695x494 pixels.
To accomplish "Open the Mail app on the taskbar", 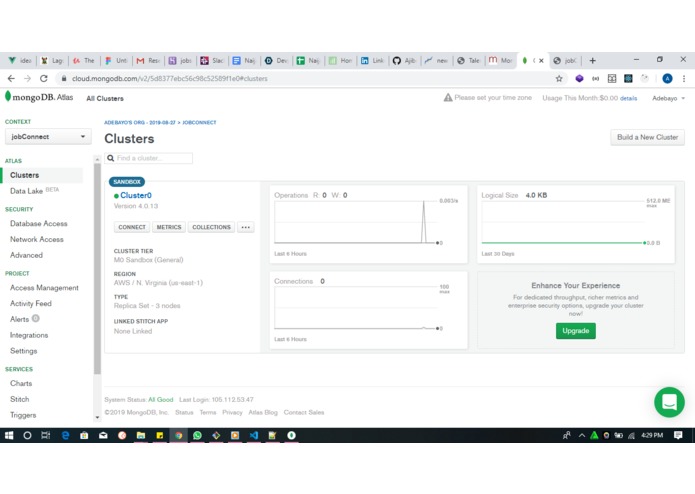I will [103, 435].
